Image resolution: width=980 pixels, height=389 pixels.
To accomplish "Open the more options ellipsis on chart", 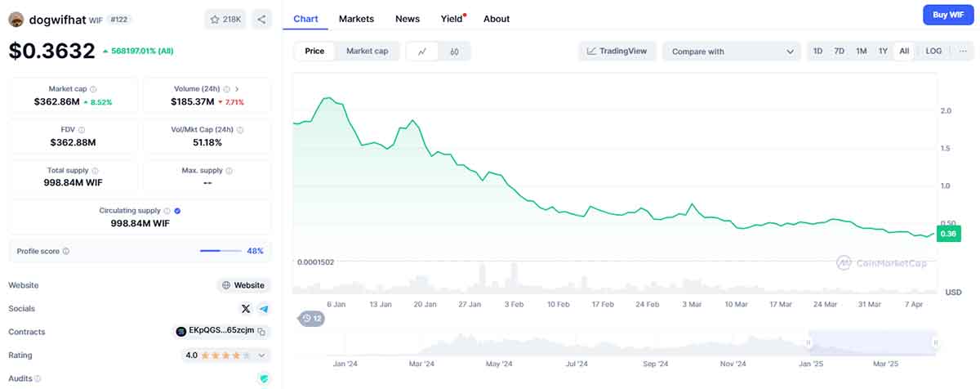I will (x=963, y=51).
